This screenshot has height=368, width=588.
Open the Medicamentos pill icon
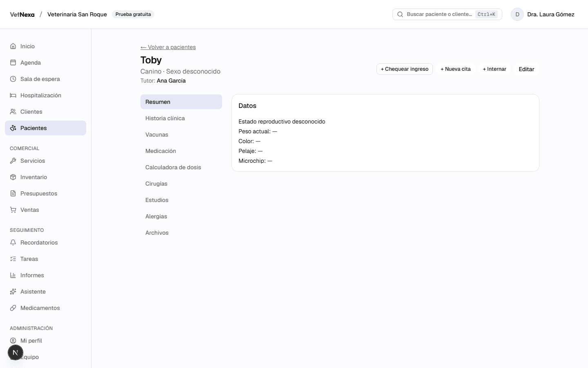[x=13, y=308]
